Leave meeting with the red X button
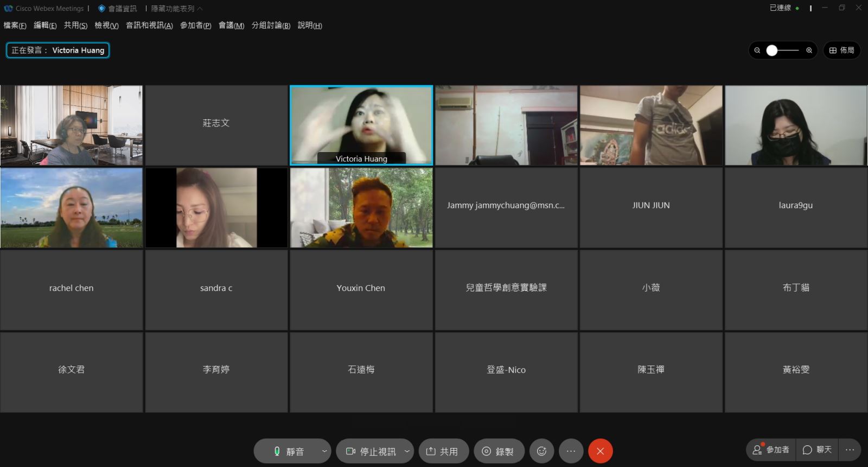Screen dimensions: 868x467 [x=601, y=451]
